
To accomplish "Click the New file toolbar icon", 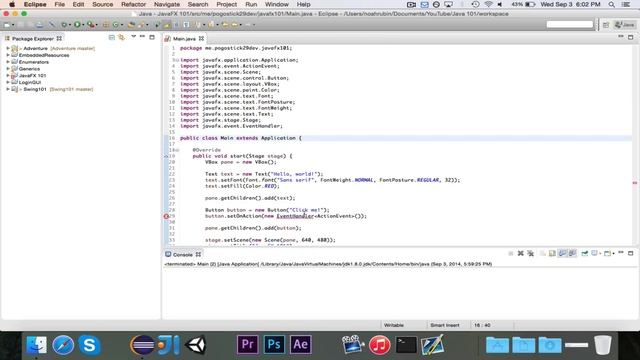I will (7, 25).
